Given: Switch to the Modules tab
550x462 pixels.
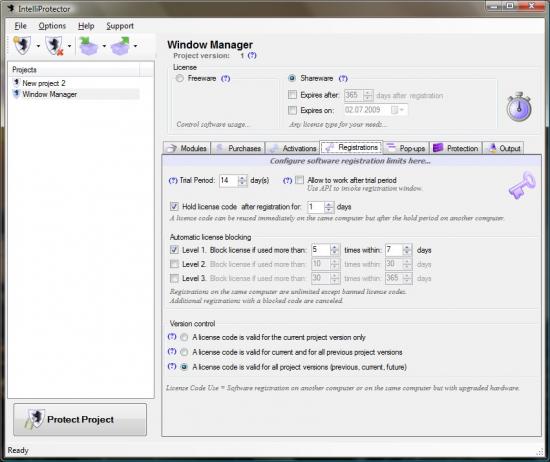Looking at the screenshot, I should 187,148.
